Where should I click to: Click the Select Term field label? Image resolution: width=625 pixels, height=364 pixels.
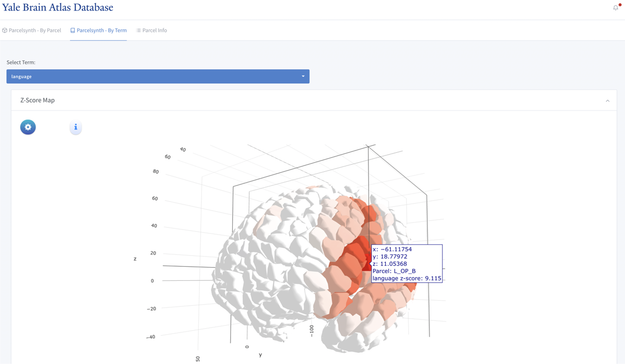pyautogui.click(x=21, y=62)
